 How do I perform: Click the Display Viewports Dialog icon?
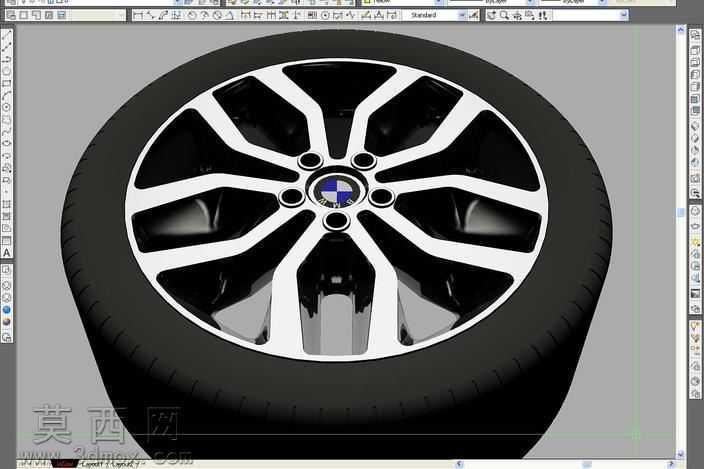pyautogui.click(x=11, y=16)
